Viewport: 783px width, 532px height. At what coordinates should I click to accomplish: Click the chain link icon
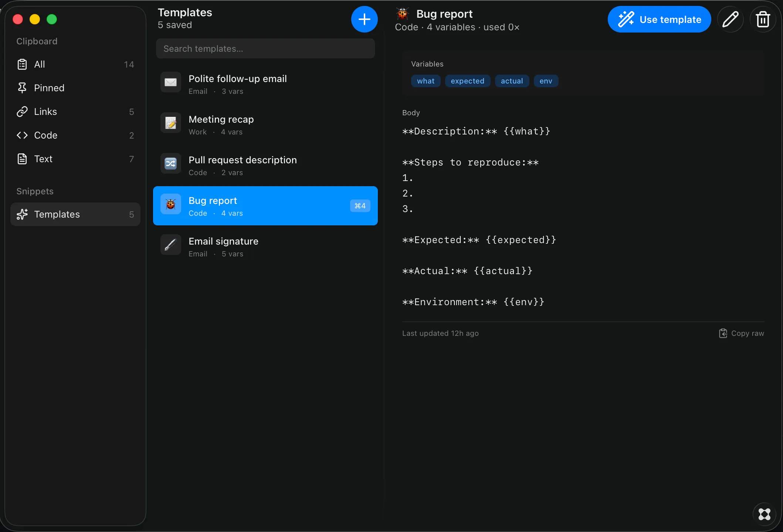pyautogui.click(x=22, y=112)
